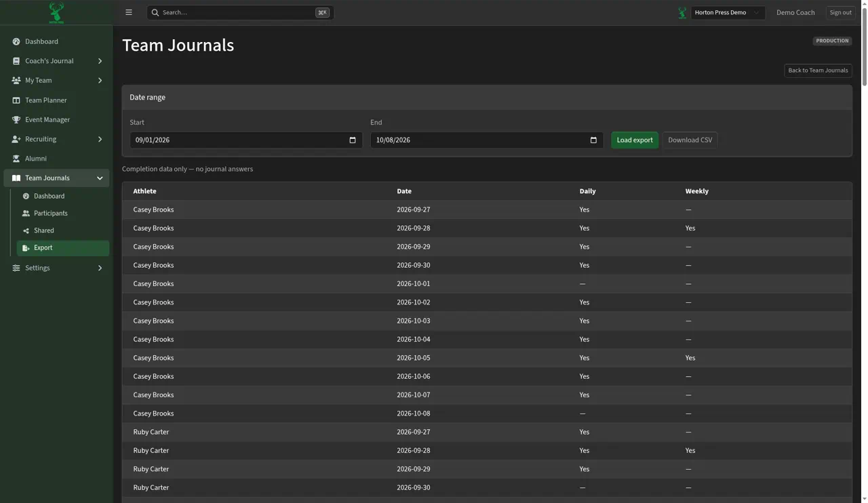This screenshot has height=503, width=868.
Task: Click Team Journals sub-Dashboard gauge icon
Action: point(26,197)
